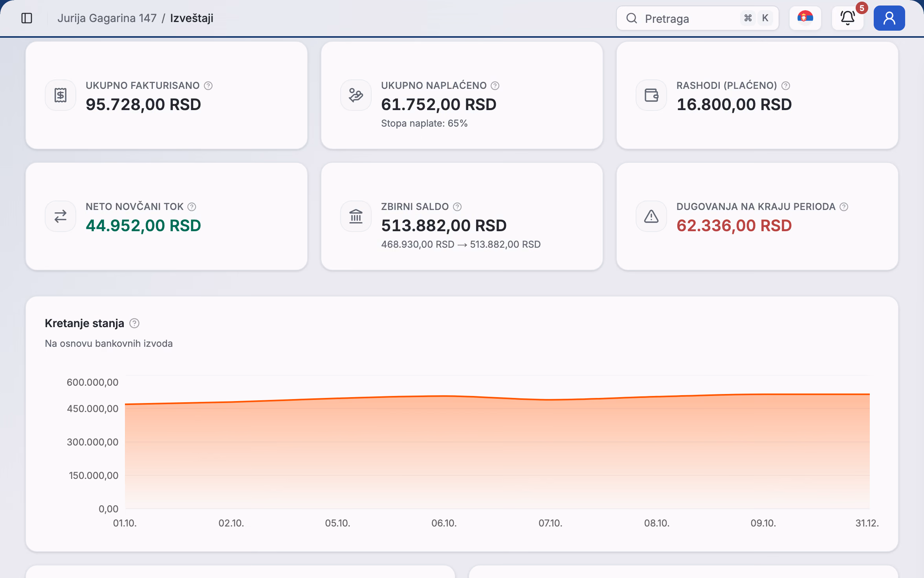Image resolution: width=924 pixels, height=578 pixels.
Task: Click the 16.800,00 RSD value
Action: 734,105
